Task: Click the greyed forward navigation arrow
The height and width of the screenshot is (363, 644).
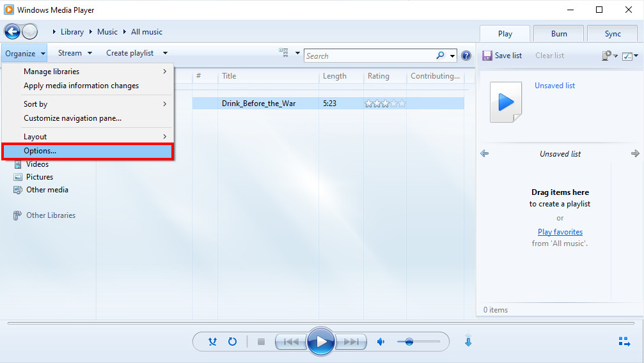Action: [29, 31]
